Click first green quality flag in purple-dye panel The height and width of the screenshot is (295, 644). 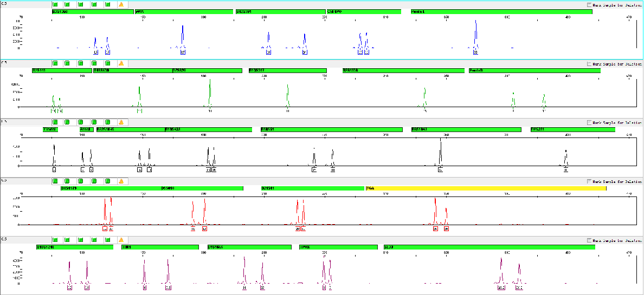[55, 240]
